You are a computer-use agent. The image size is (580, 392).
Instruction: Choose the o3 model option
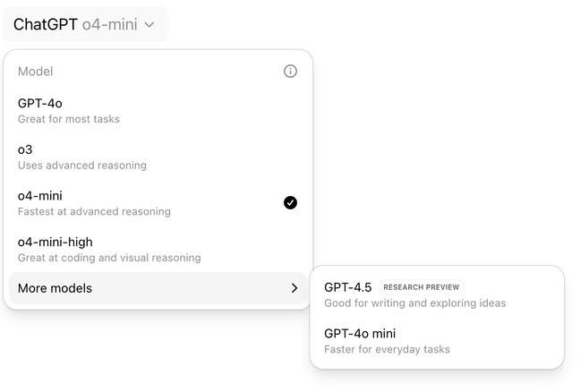click(x=25, y=149)
